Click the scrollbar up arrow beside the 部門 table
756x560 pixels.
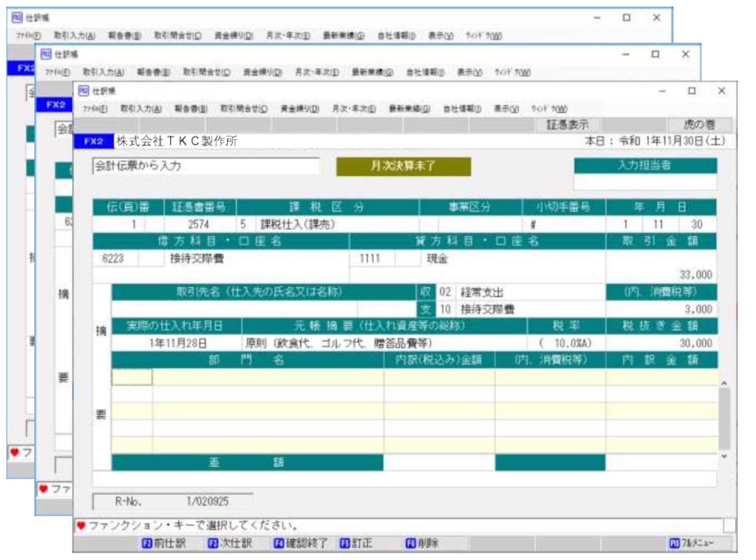[x=724, y=383]
